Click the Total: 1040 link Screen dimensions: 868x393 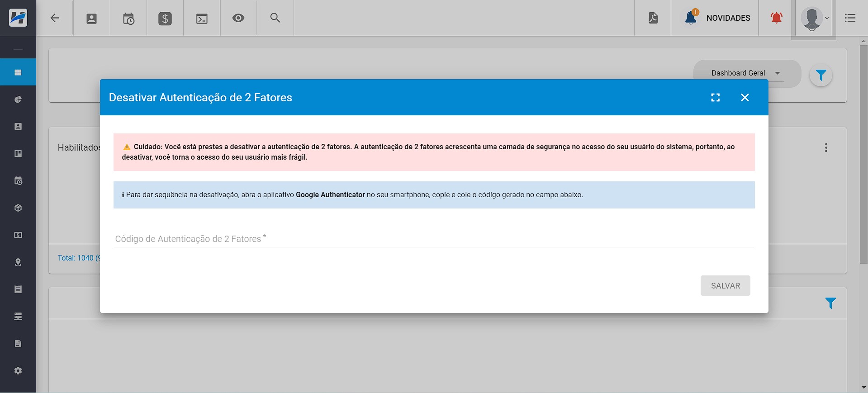(x=79, y=258)
